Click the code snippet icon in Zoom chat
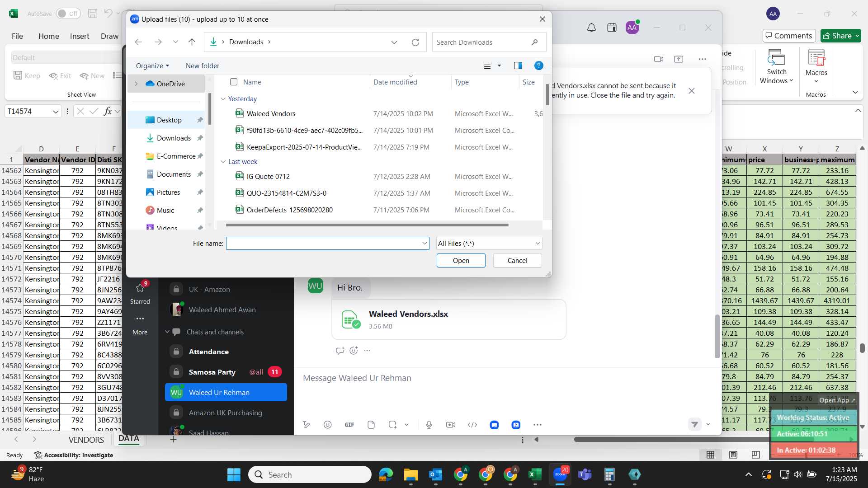 pos(472,425)
